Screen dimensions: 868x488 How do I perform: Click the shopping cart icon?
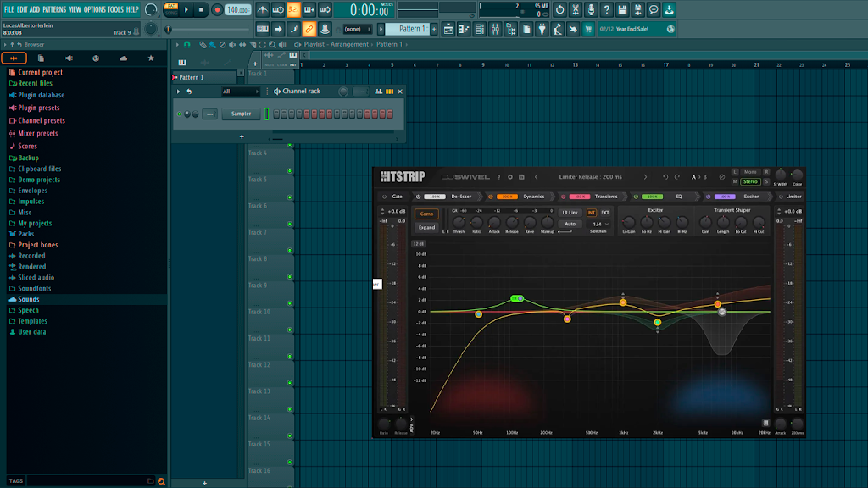(588, 30)
